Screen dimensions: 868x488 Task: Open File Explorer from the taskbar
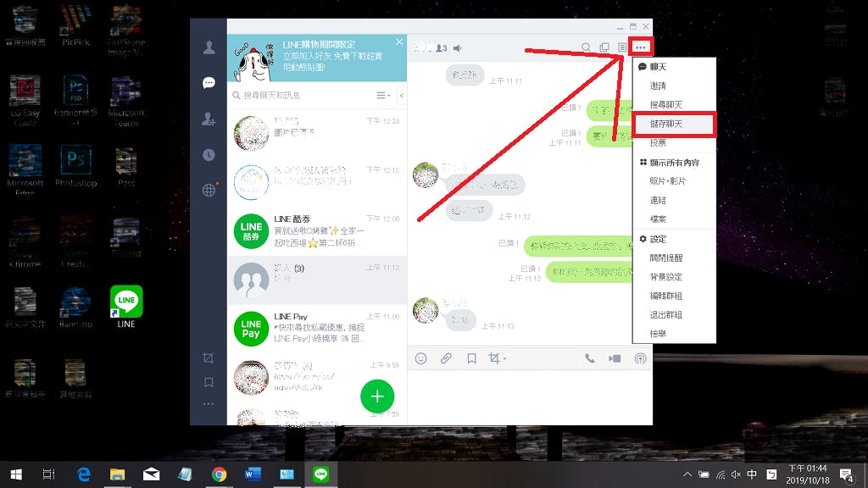pyautogui.click(x=117, y=474)
